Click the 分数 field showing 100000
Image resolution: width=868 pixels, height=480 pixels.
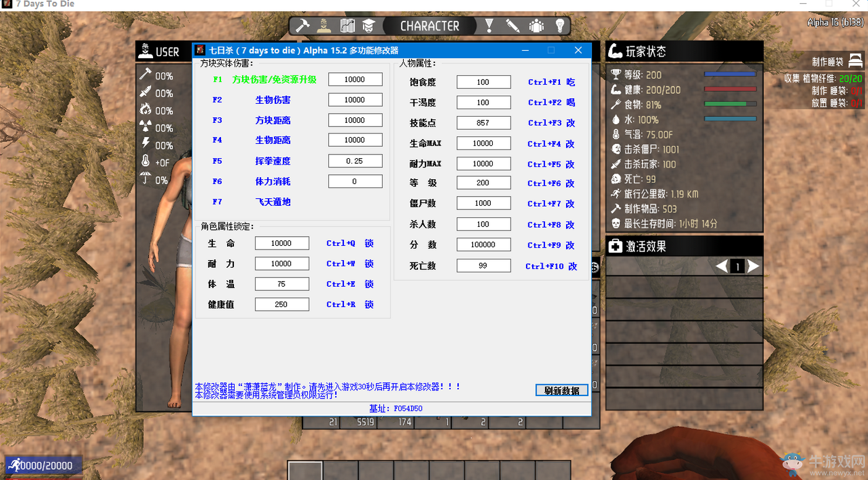tap(483, 245)
